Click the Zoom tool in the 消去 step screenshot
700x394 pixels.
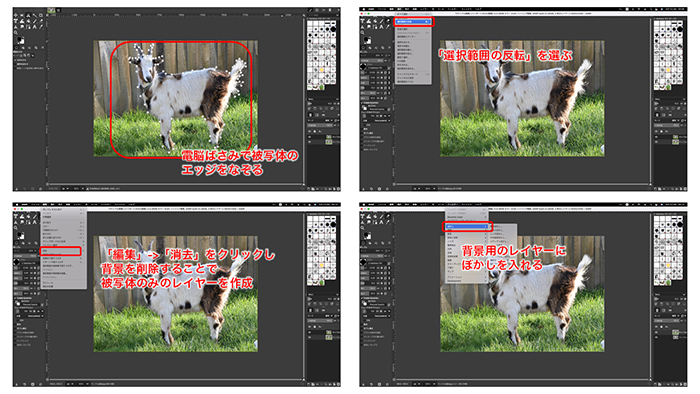[x=16, y=228]
